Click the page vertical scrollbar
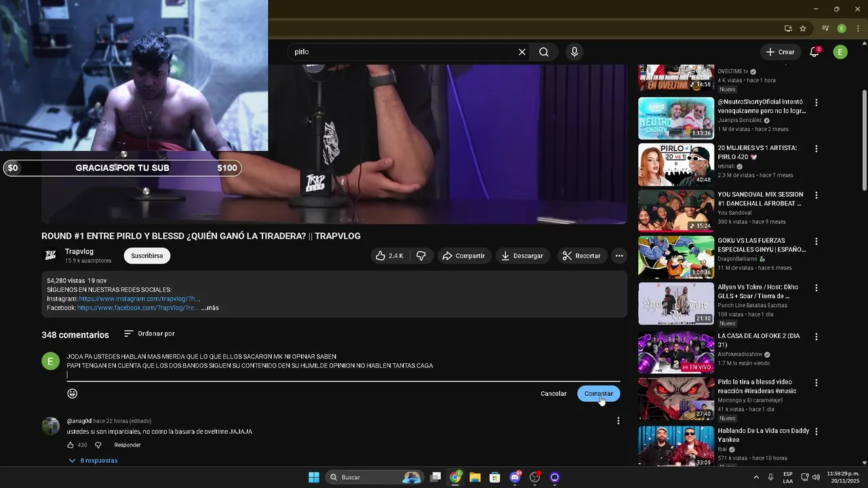This screenshot has width=868, height=488. click(x=864, y=141)
